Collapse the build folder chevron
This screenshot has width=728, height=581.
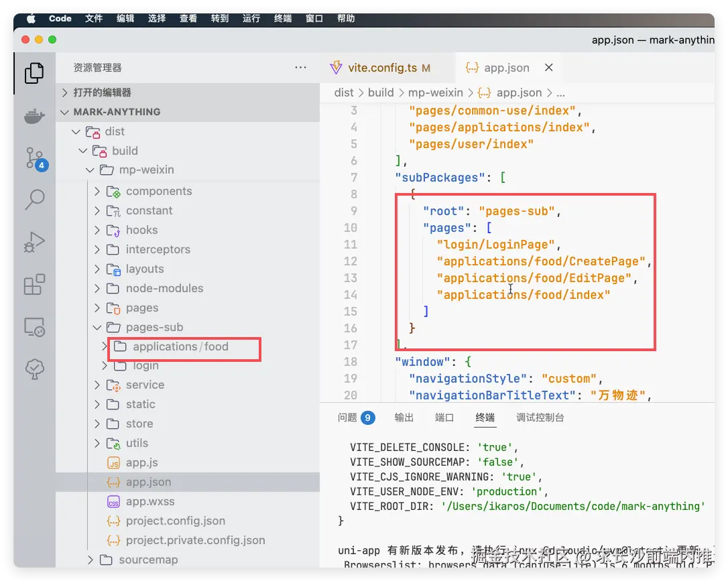tap(83, 151)
